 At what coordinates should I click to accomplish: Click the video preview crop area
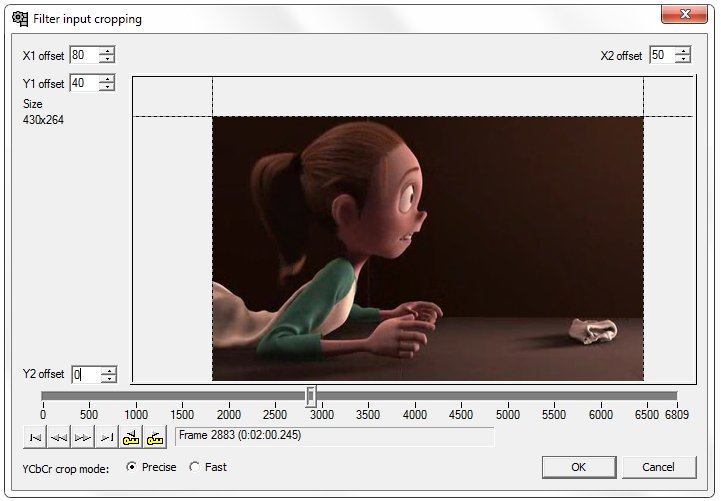pyautogui.click(x=428, y=249)
